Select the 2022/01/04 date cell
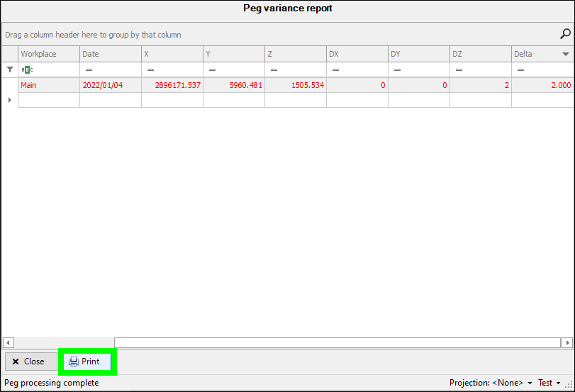 110,85
